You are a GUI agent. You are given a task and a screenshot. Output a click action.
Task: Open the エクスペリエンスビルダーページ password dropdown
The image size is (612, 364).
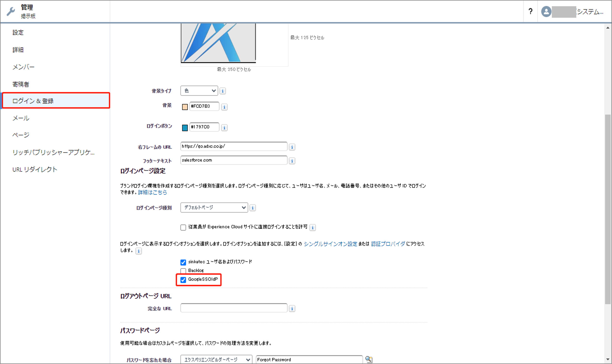tap(216, 360)
